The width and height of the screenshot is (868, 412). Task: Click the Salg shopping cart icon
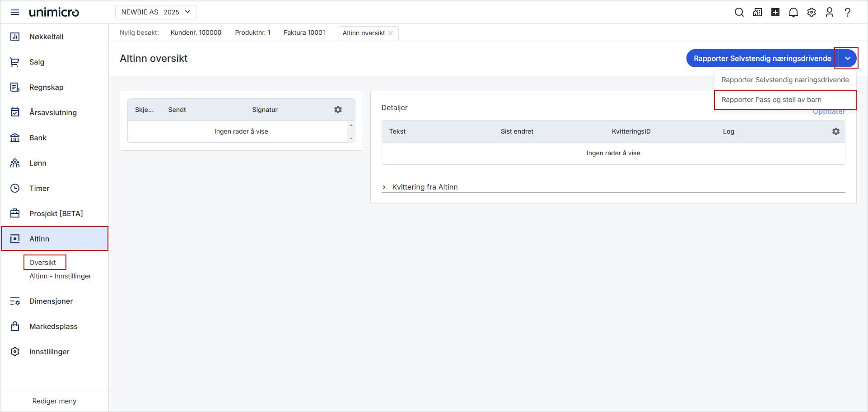click(15, 62)
